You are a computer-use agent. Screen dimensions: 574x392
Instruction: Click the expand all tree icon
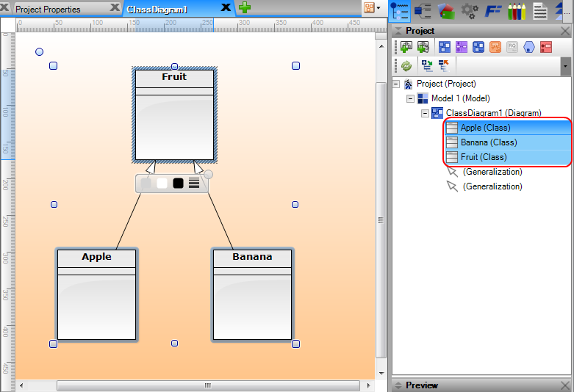(427, 66)
